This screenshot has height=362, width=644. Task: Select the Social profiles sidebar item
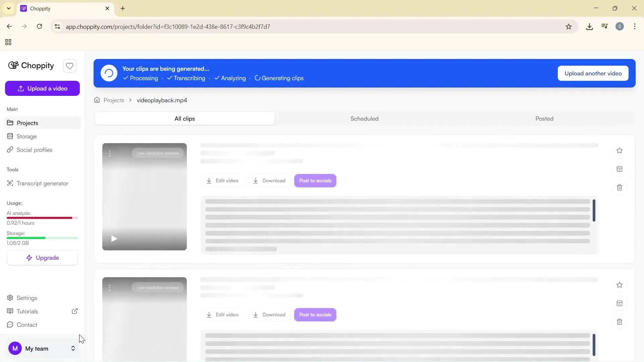pos(35,150)
